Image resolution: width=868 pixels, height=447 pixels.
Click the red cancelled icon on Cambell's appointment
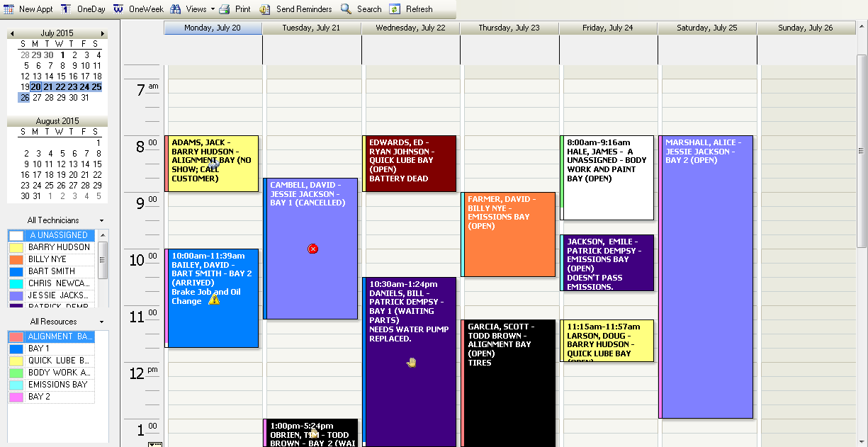coord(312,249)
